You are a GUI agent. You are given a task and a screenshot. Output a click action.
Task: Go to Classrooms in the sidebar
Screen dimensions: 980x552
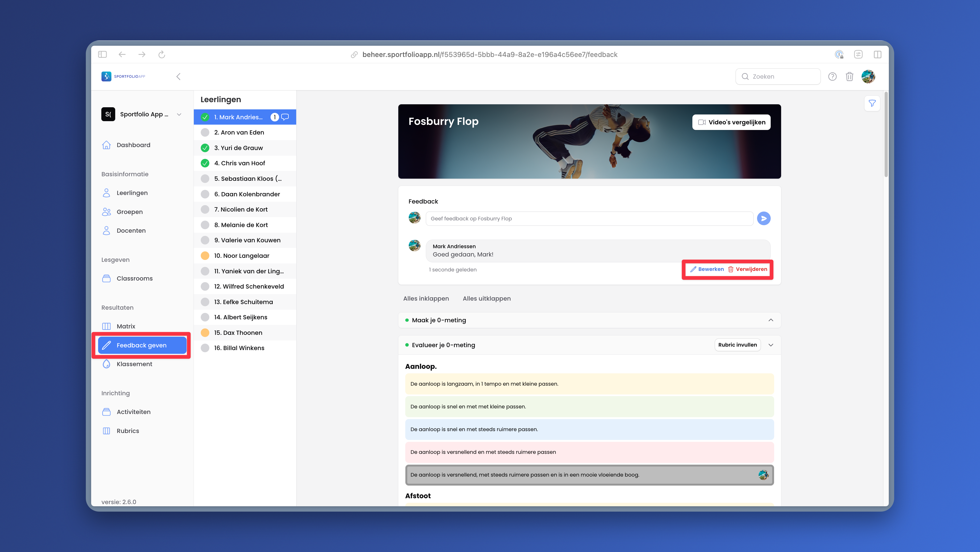tap(134, 278)
